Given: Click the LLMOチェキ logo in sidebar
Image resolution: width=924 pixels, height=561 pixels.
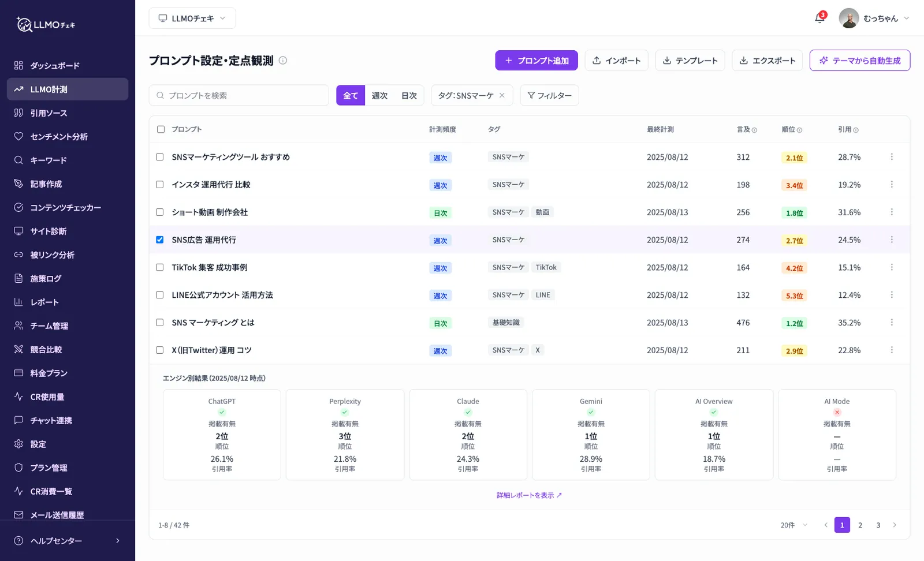Looking at the screenshot, I should tap(46, 24).
